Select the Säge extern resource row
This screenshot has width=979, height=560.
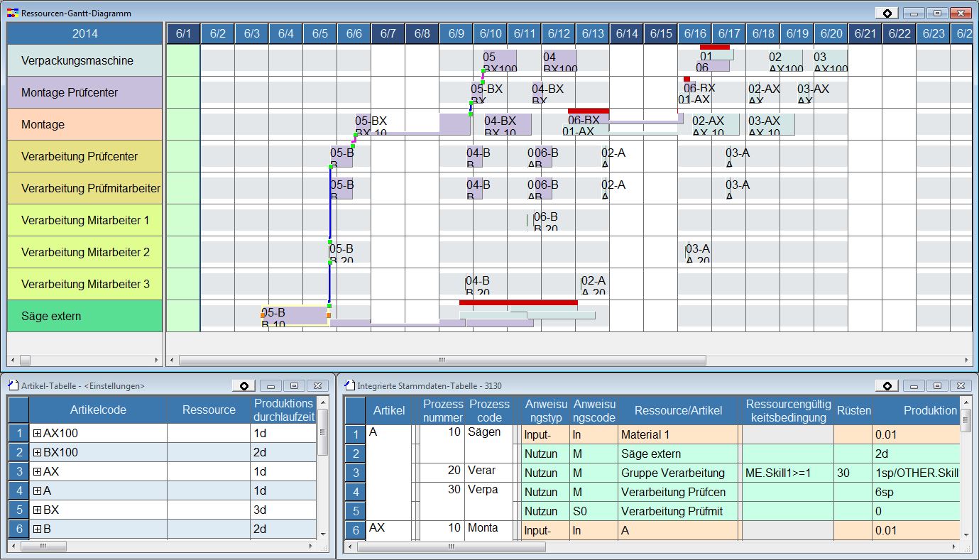(x=85, y=316)
